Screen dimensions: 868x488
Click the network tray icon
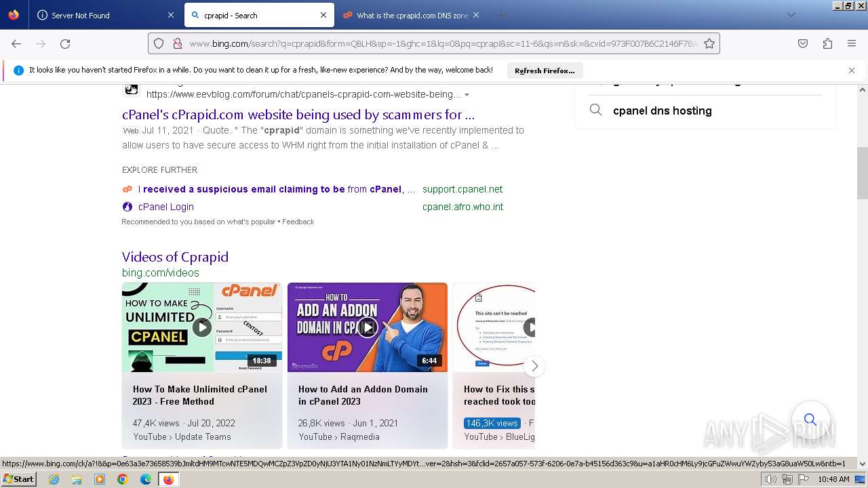pyautogui.click(x=787, y=479)
